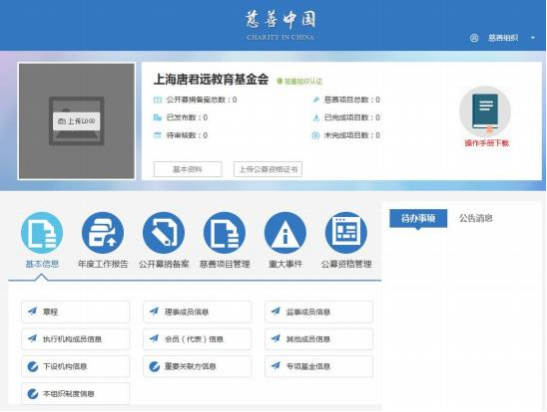Open the 下设机构信息 entry
The width and height of the screenshot is (547, 412).
(x=76, y=366)
